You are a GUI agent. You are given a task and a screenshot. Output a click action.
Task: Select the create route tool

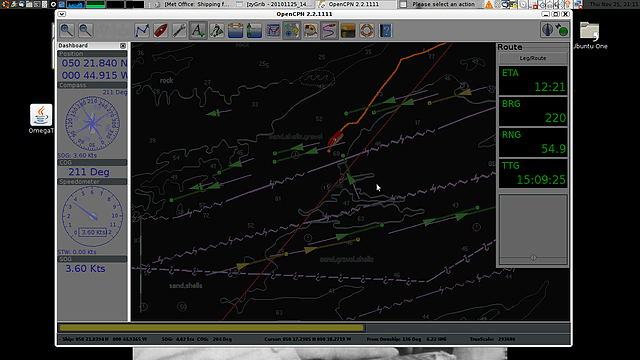coord(142,31)
